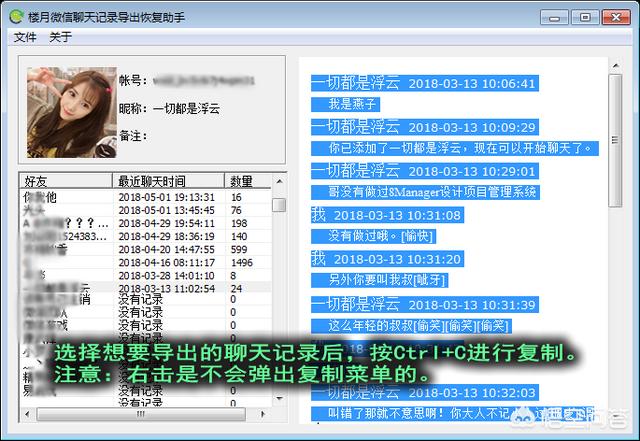Select the row dated 2018-03-28 14:01:10

(x=145, y=275)
